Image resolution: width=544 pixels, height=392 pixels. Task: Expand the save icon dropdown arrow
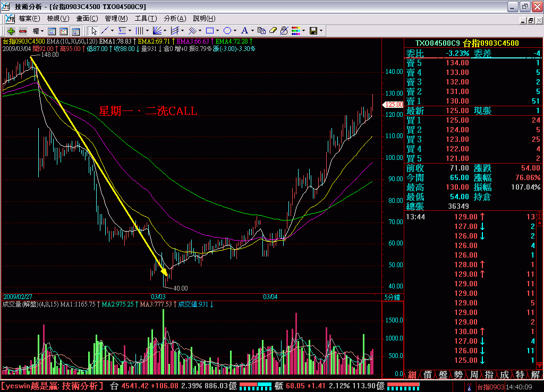[x=321, y=31]
